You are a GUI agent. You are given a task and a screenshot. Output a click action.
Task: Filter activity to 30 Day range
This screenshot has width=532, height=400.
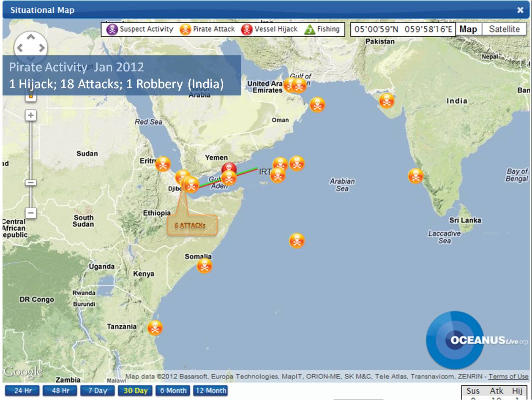point(135,391)
